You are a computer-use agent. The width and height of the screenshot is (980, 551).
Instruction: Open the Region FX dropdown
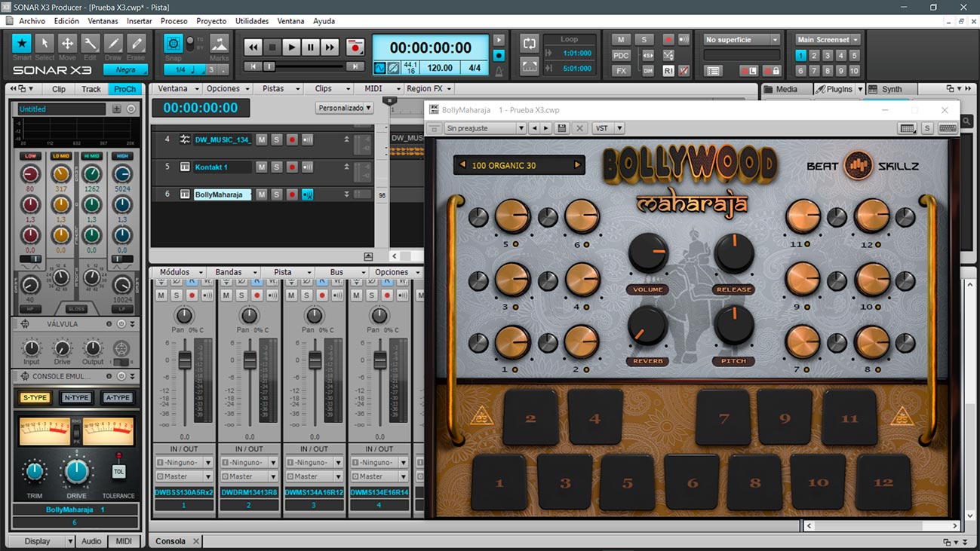click(x=429, y=89)
